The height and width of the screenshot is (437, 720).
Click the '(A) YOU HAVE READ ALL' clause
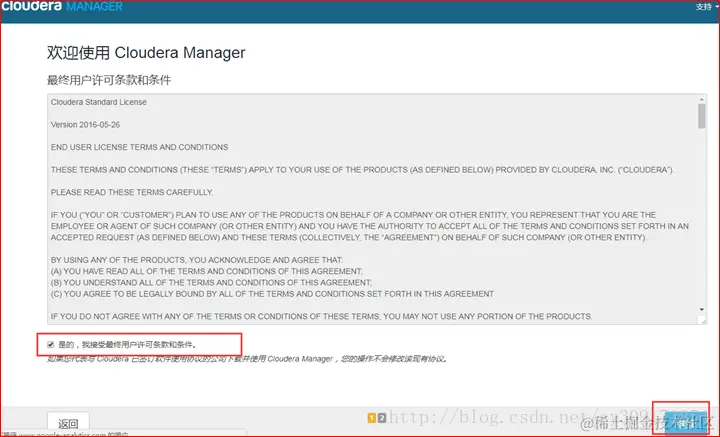[207, 271]
